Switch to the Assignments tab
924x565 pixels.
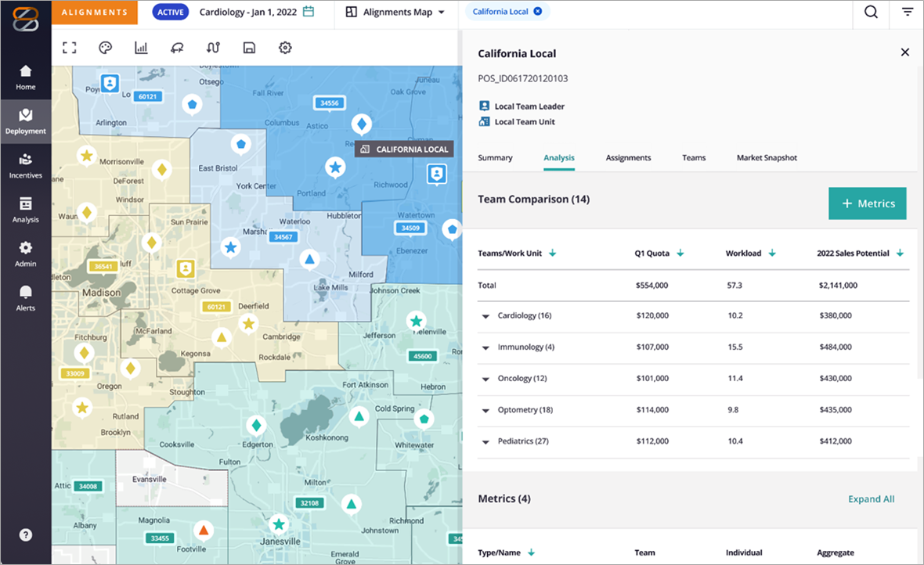(x=628, y=158)
